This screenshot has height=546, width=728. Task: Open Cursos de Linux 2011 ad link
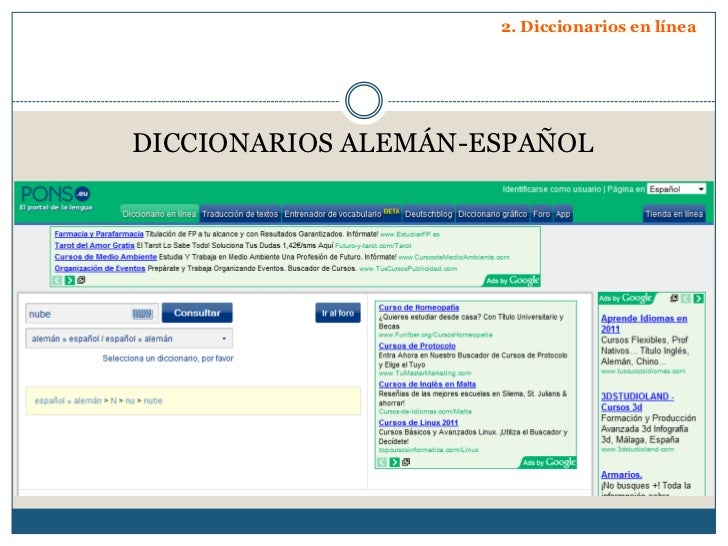tap(418, 423)
